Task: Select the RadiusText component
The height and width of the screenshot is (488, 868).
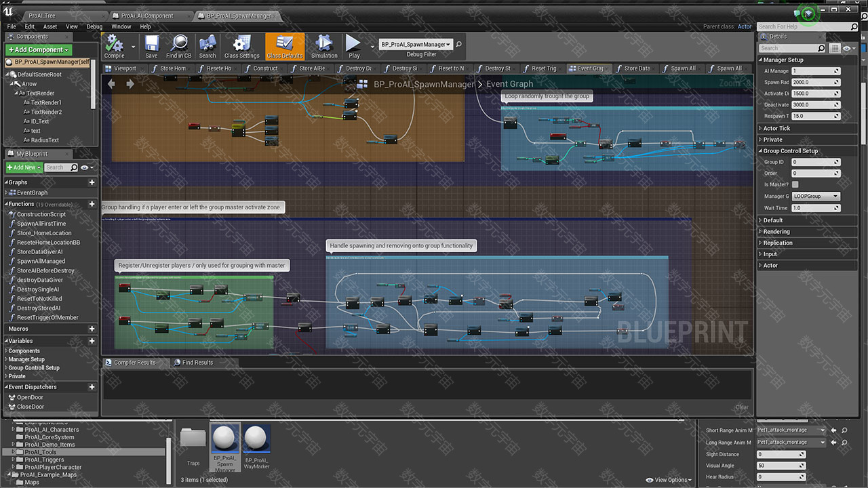Action: pos(45,140)
